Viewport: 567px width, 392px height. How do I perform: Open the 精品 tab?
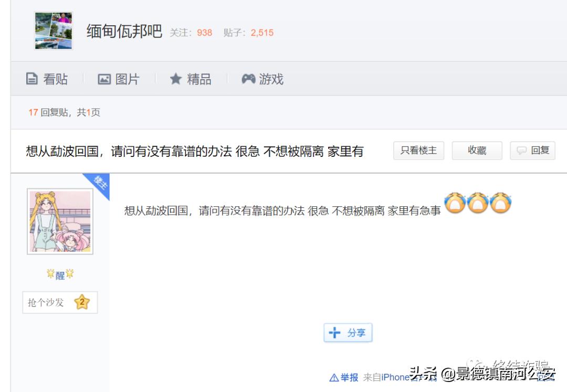[197, 79]
